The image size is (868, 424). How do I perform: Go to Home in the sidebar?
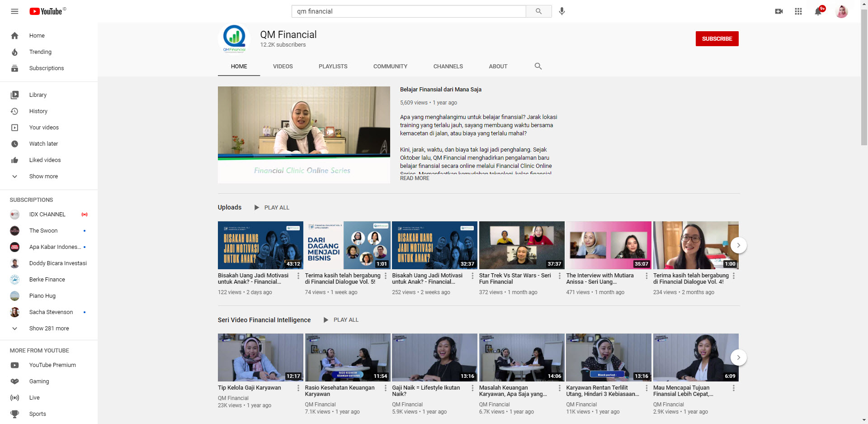(49, 36)
